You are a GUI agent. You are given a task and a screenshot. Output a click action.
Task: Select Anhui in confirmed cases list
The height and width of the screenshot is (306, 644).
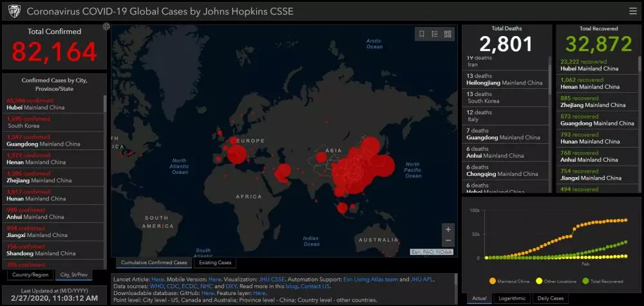pos(53,214)
